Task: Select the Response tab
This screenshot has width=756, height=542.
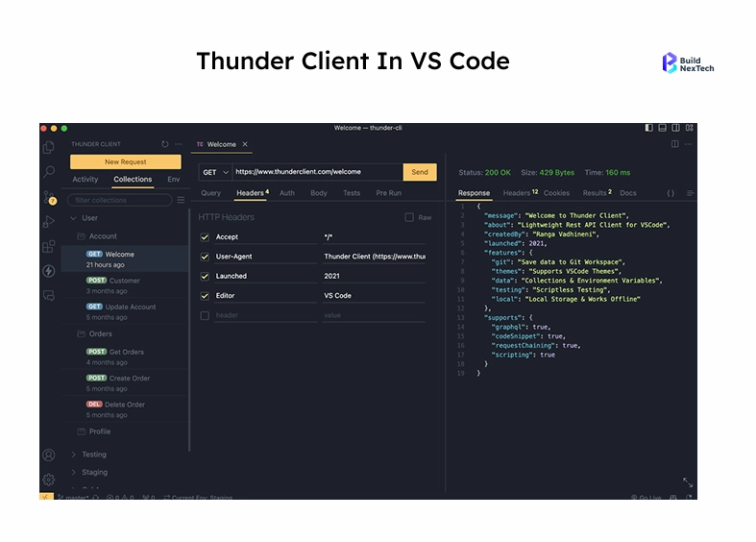Action: click(474, 193)
